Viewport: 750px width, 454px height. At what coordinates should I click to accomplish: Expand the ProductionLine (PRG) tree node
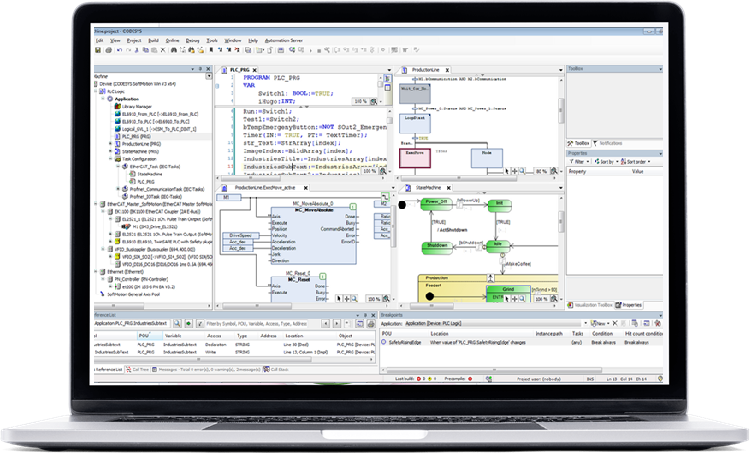(x=110, y=144)
